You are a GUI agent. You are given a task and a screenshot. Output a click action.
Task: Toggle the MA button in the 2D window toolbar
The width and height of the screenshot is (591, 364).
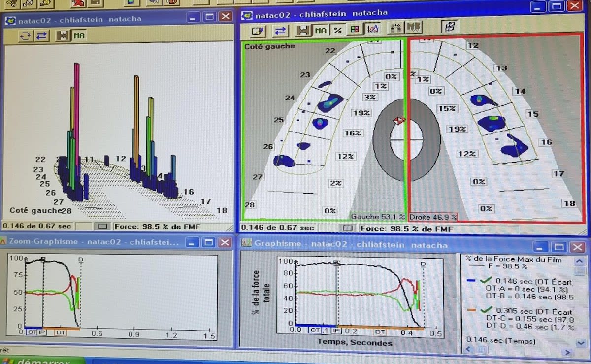(x=321, y=31)
